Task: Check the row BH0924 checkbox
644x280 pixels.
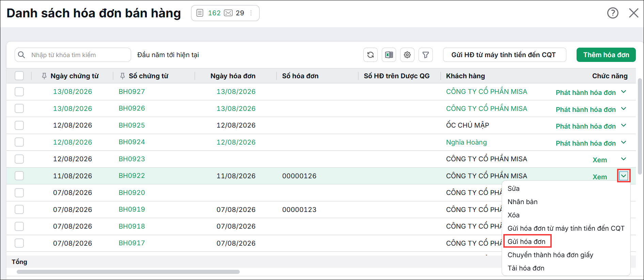Action: click(19, 142)
